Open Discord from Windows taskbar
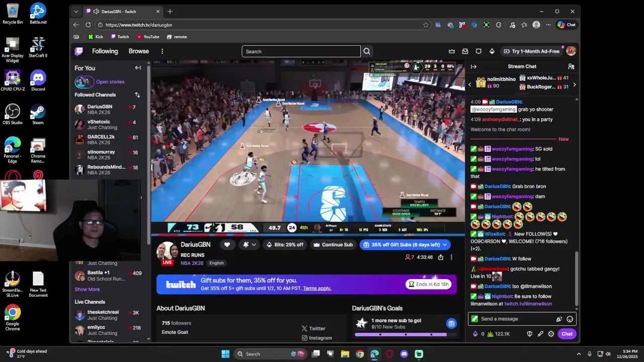Viewport: 644px width, 362px height. [404, 354]
